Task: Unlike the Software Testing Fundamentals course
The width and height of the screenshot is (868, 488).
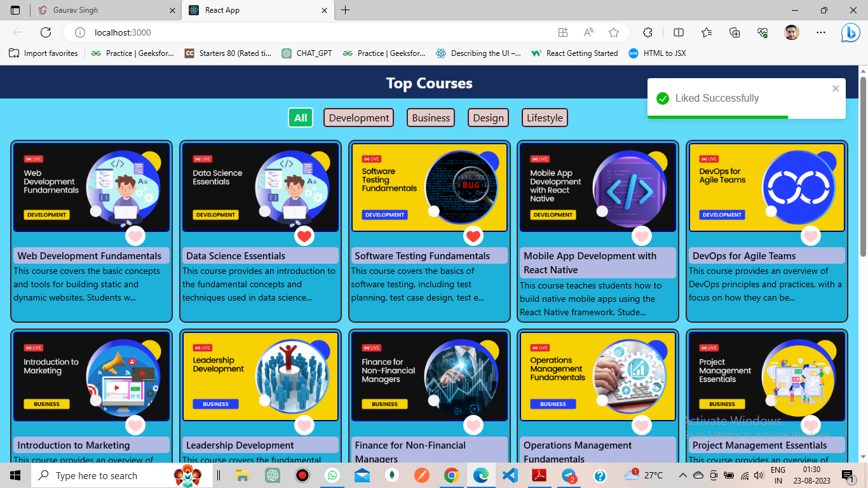Action: click(x=473, y=236)
